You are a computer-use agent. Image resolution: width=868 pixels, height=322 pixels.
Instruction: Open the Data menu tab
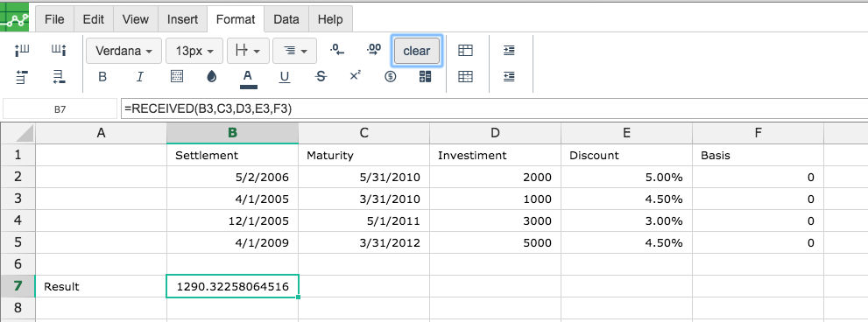click(286, 19)
